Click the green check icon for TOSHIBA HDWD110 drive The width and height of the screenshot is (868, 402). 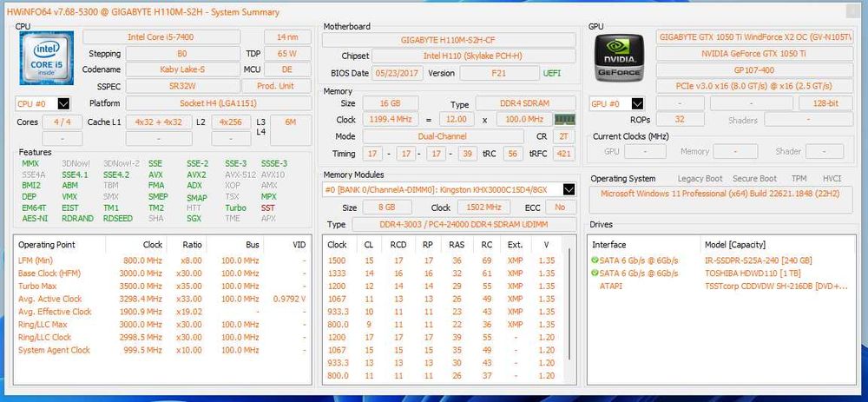[x=595, y=273]
